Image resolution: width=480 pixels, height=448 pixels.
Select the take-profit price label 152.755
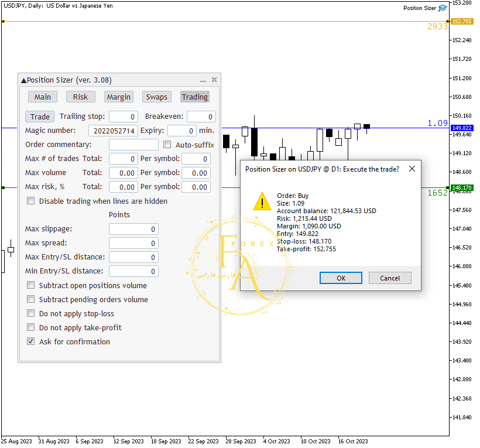(462, 22)
